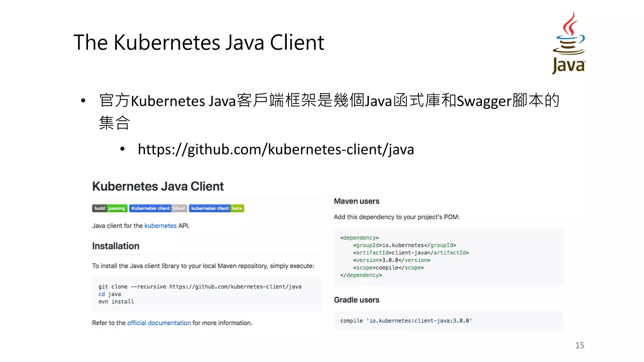This screenshot has width=644, height=362.
Task: Click the text 集合 on the second bullet line
Action: point(114,123)
